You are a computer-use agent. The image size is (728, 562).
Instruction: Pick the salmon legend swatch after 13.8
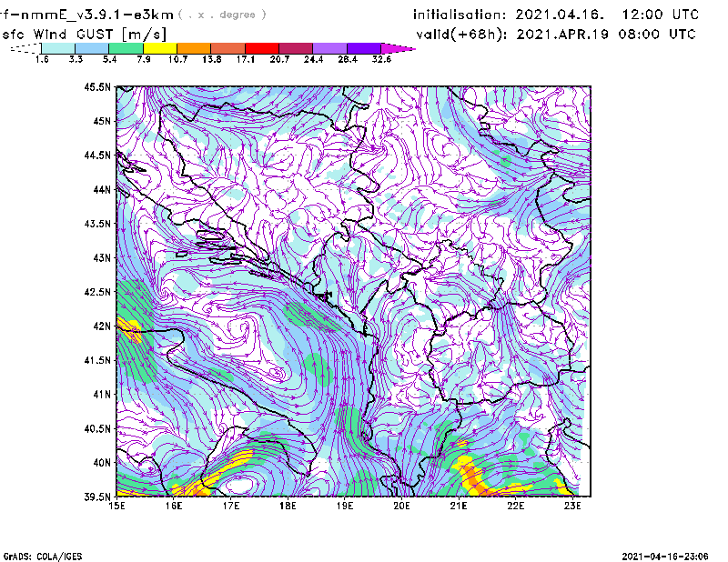click(228, 48)
